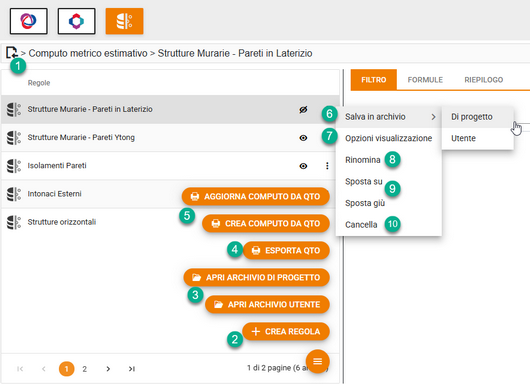Go to the next page of rules
Viewport: 530px width, 385px height.
[108, 368]
